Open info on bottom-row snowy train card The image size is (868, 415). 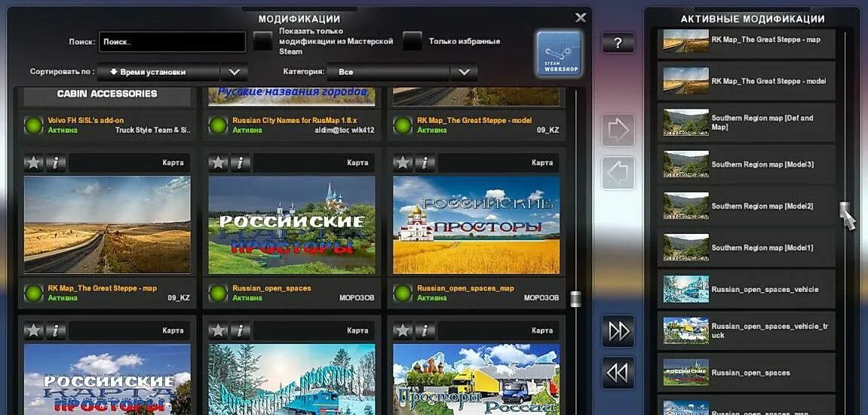coord(241,330)
